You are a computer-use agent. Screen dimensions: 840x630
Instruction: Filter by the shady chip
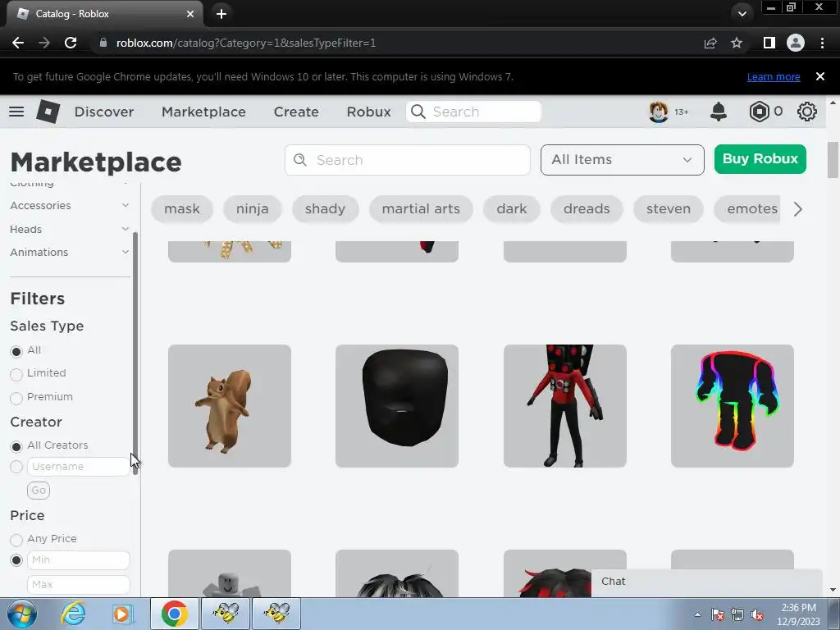tap(325, 208)
